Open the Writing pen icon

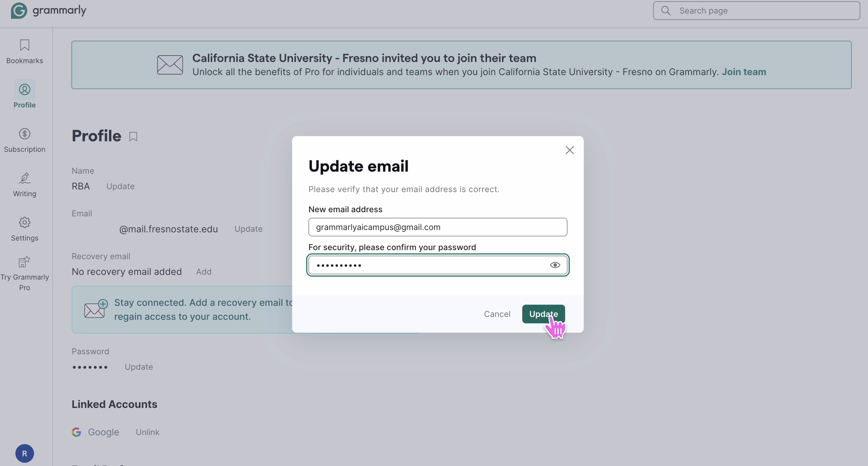point(24,178)
